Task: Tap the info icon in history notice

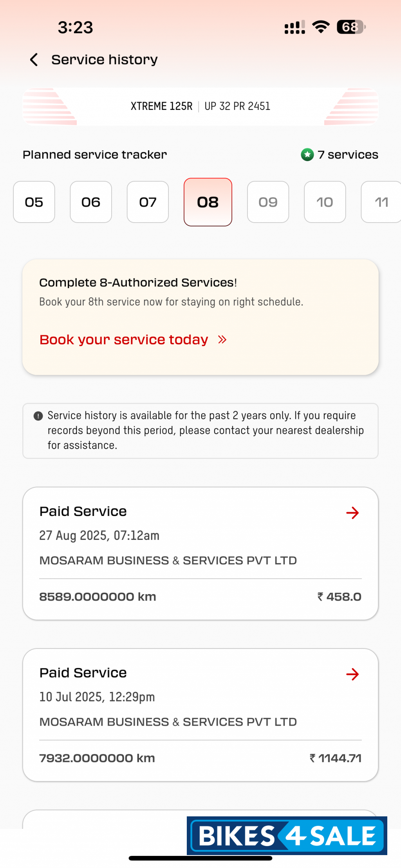Action: [x=38, y=416]
